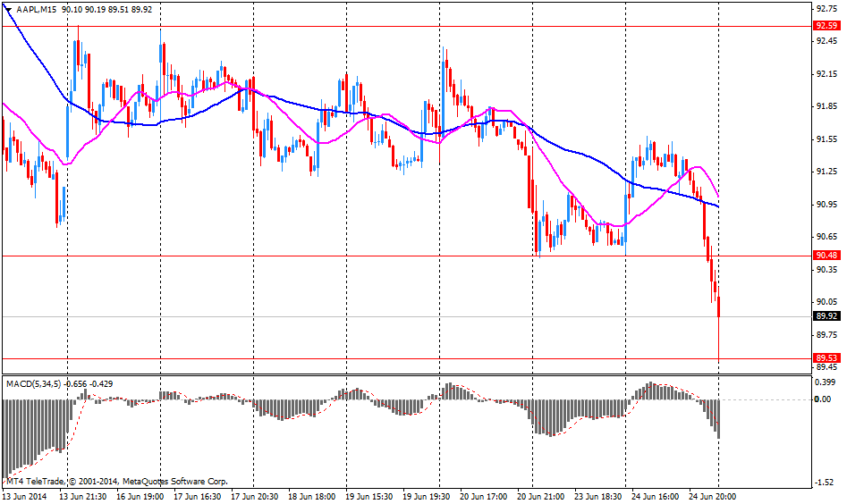Screen dimensions: 847x504
Task: Click the 24 Jun 20:00 time label
Action: tap(713, 496)
